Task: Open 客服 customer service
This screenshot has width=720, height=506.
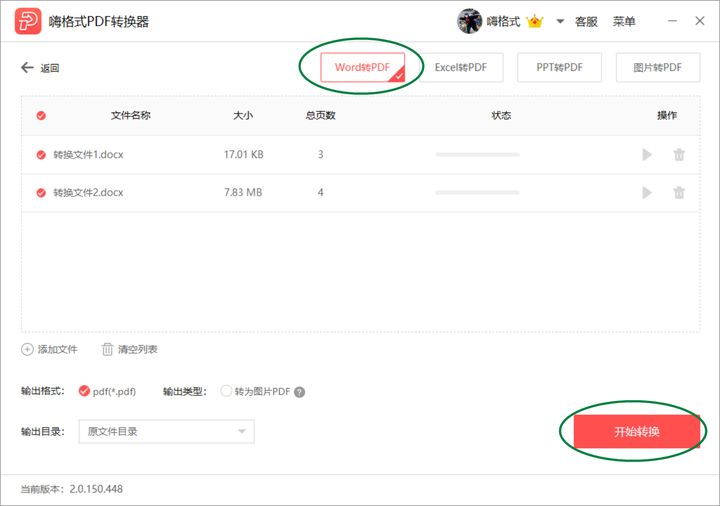Action: coord(586,22)
